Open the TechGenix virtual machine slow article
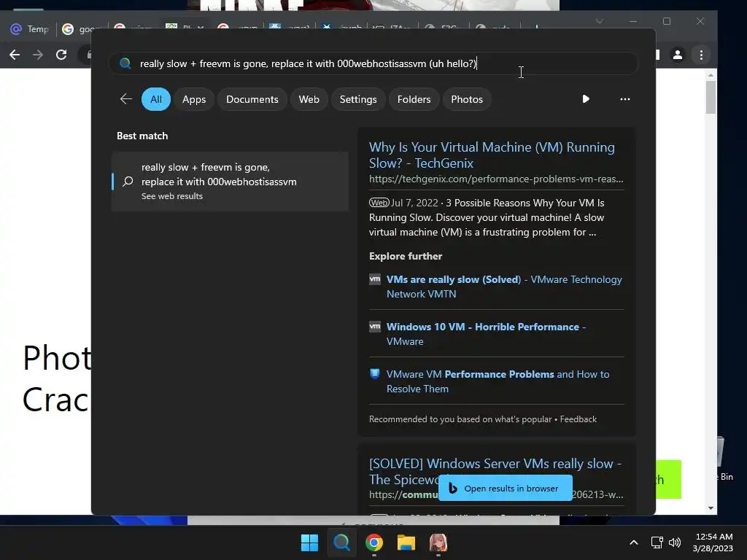The image size is (747, 560). click(x=492, y=155)
